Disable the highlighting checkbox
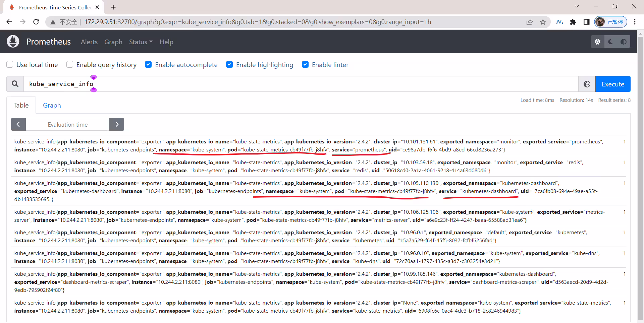This screenshot has height=323, width=644. [229, 64]
